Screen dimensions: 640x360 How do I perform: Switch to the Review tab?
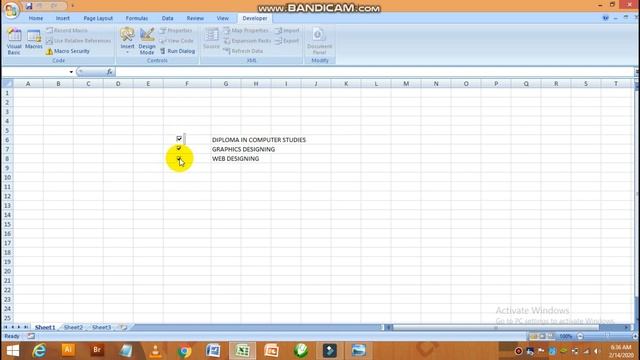(195, 18)
